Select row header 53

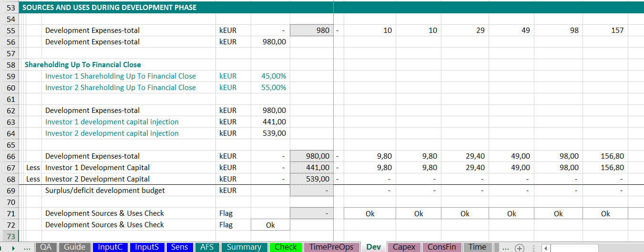10,8
